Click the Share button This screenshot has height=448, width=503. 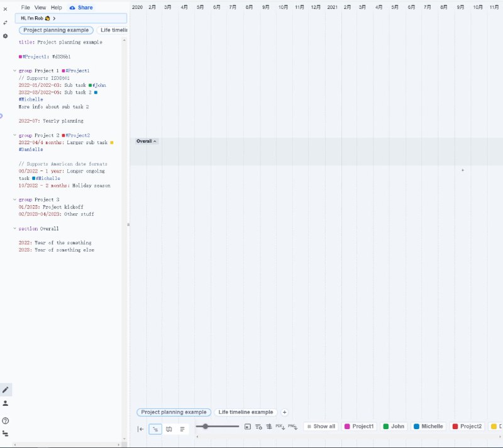(81, 8)
